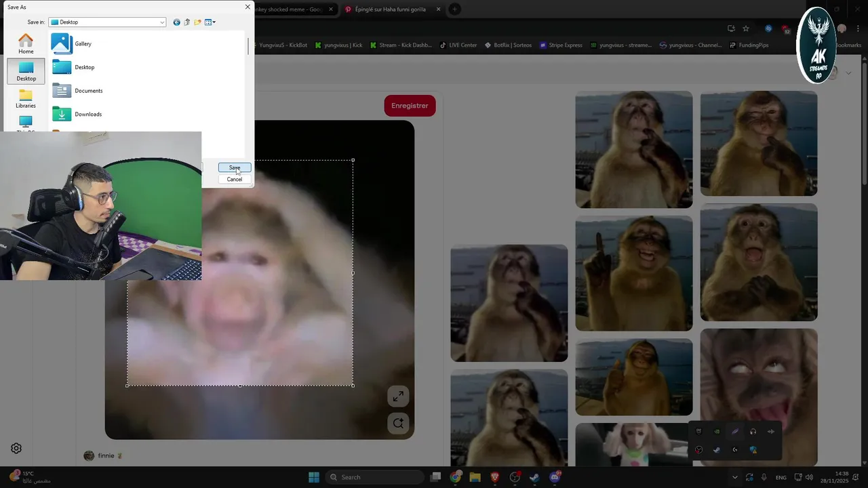Click the Pinterest page vertical scrollbar
Screen dimensions: 868x488
point(864,122)
